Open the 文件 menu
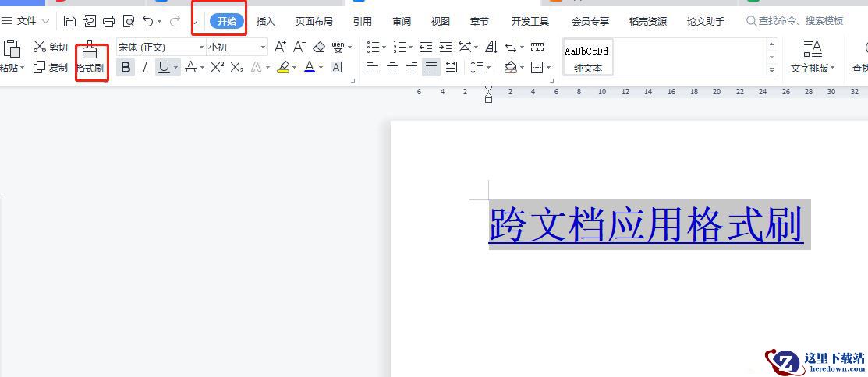Image resolution: width=868 pixels, height=377 pixels. click(x=26, y=22)
